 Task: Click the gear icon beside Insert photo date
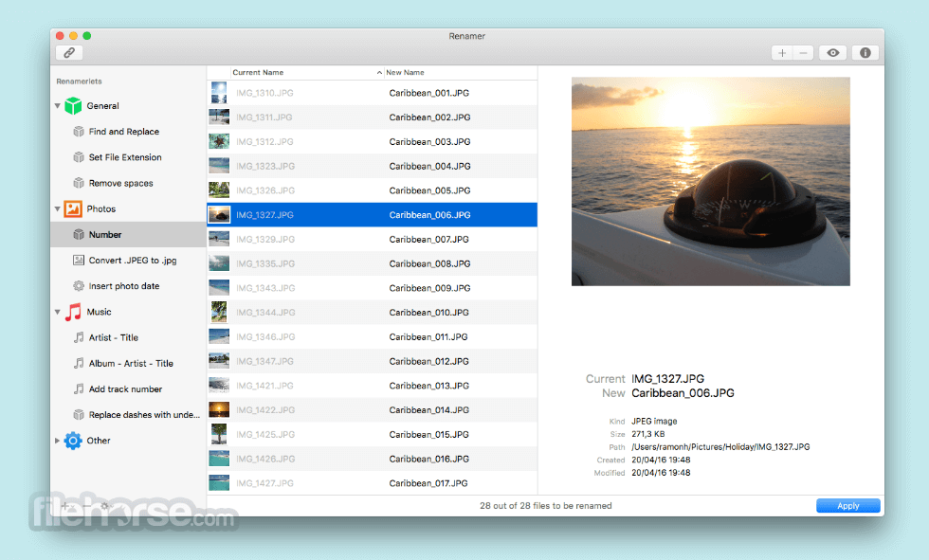(78, 286)
